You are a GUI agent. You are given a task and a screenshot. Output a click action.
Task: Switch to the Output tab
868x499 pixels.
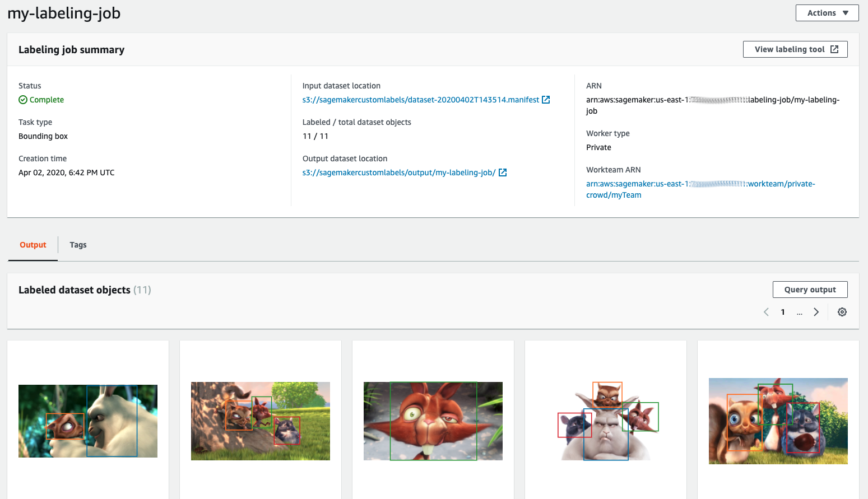click(33, 245)
